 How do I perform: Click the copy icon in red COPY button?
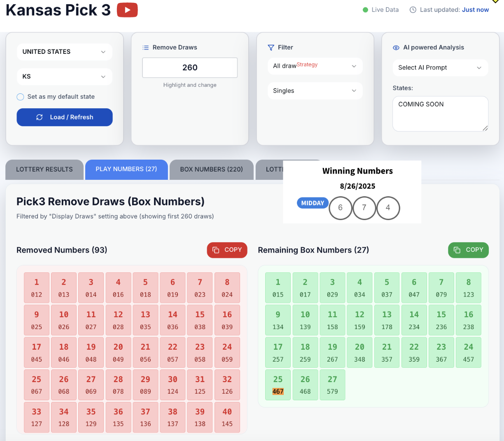216,250
